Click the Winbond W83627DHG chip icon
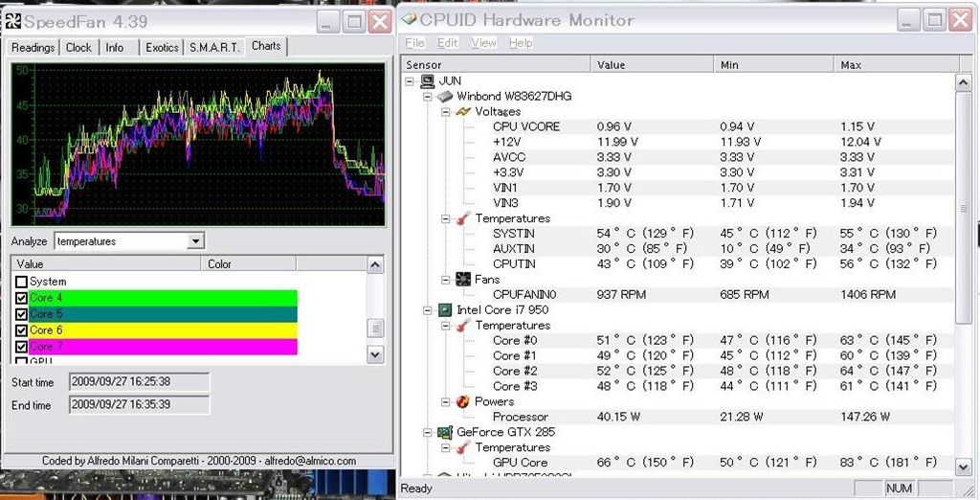Image resolution: width=980 pixels, height=500 pixels. tap(445, 96)
